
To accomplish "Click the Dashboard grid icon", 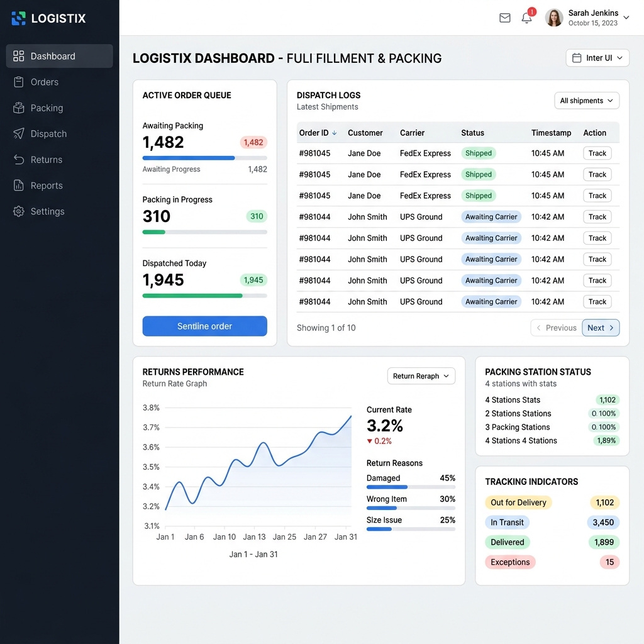I will coord(18,56).
